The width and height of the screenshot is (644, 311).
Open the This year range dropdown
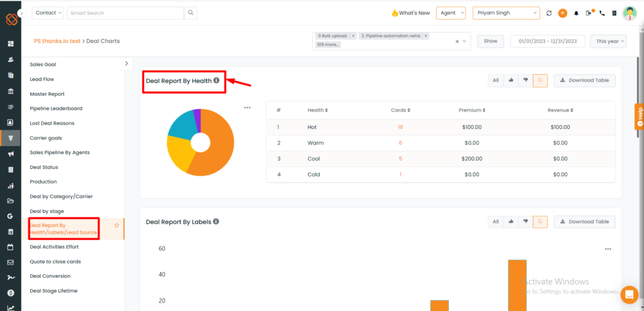point(608,41)
